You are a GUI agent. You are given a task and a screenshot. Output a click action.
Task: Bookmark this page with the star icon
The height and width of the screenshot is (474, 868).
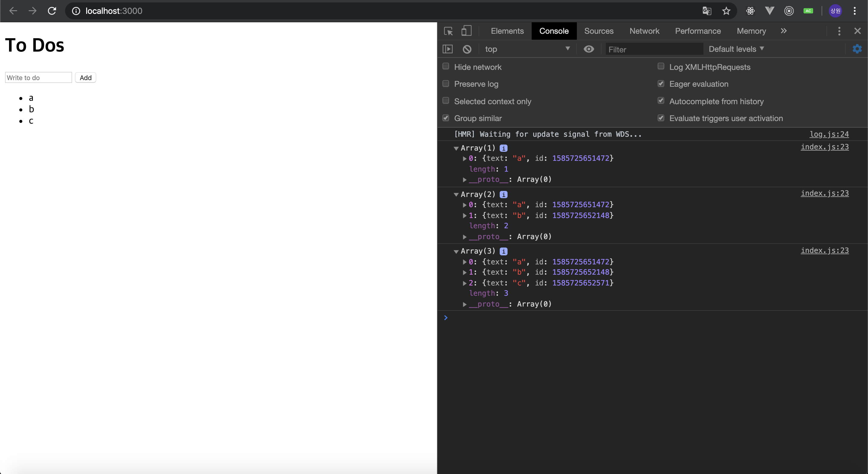pos(726,11)
